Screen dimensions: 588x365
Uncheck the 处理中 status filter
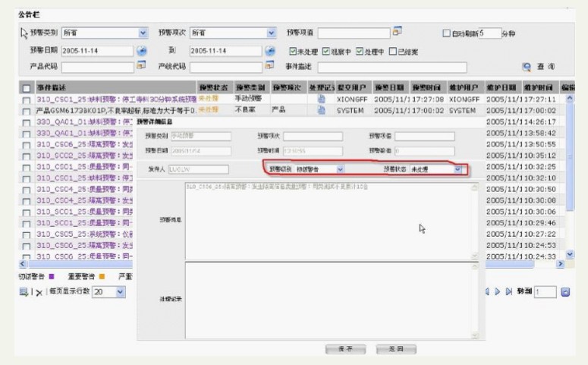pos(360,51)
